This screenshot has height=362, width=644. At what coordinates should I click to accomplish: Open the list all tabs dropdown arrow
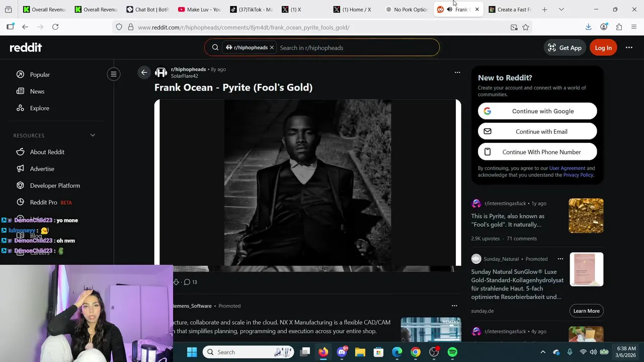[561, 10]
